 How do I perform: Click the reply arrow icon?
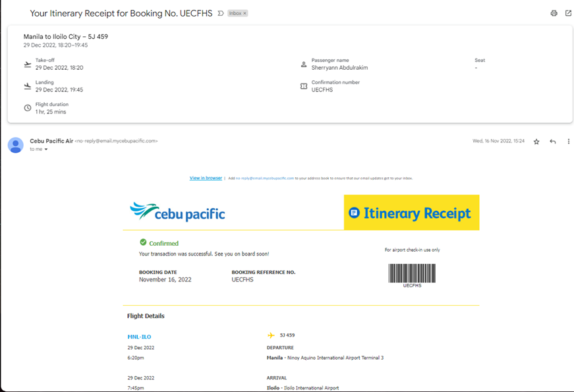(x=553, y=142)
